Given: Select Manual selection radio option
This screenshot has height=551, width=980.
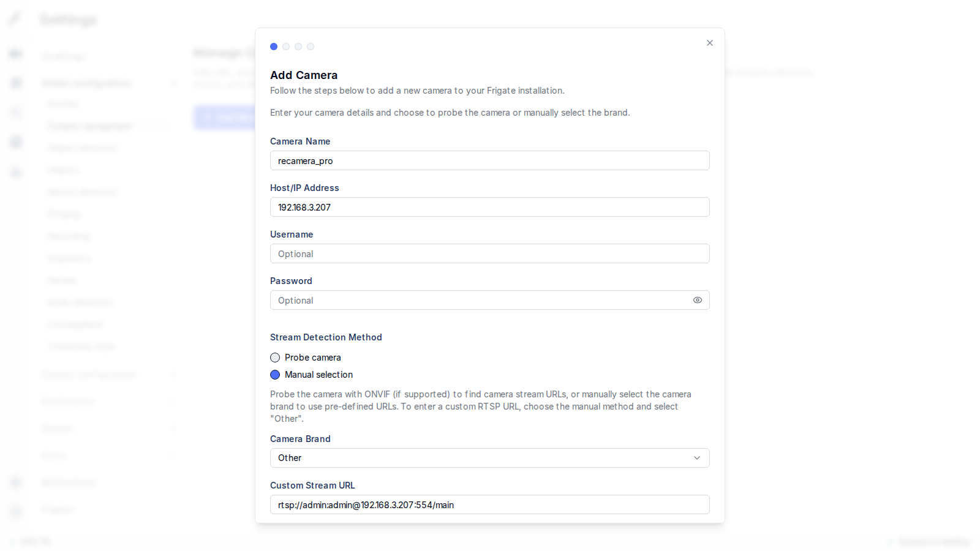Looking at the screenshot, I should click(x=275, y=375).
